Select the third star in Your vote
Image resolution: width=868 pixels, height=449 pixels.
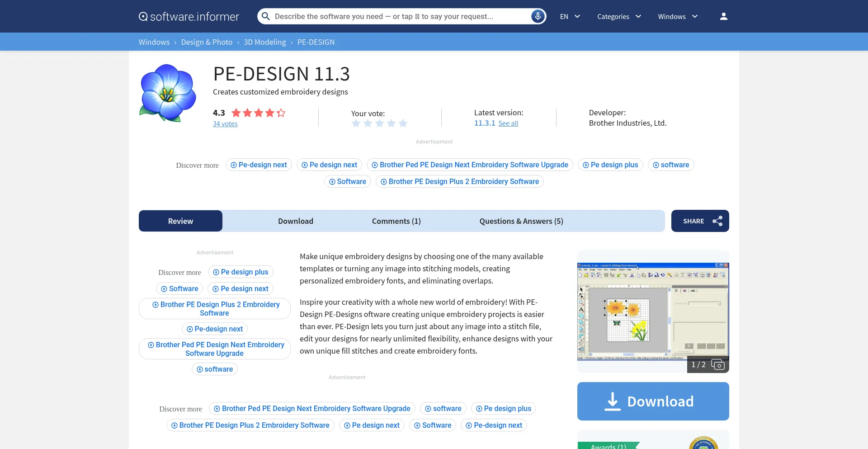(x=380, y=123)
